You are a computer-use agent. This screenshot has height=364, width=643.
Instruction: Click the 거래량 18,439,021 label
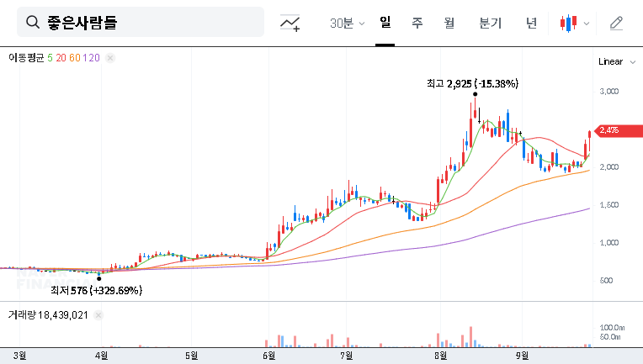point(48,315)
